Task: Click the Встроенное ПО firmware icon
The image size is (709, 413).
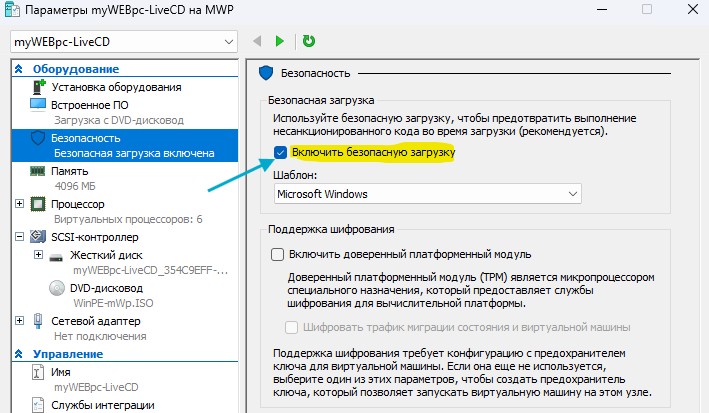Action: [39, 104]
